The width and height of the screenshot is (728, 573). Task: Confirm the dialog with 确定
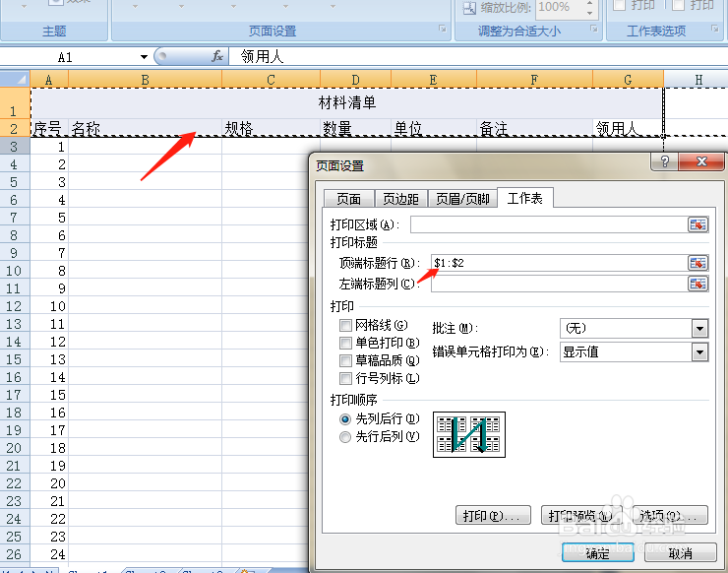[x=597, y=553]
